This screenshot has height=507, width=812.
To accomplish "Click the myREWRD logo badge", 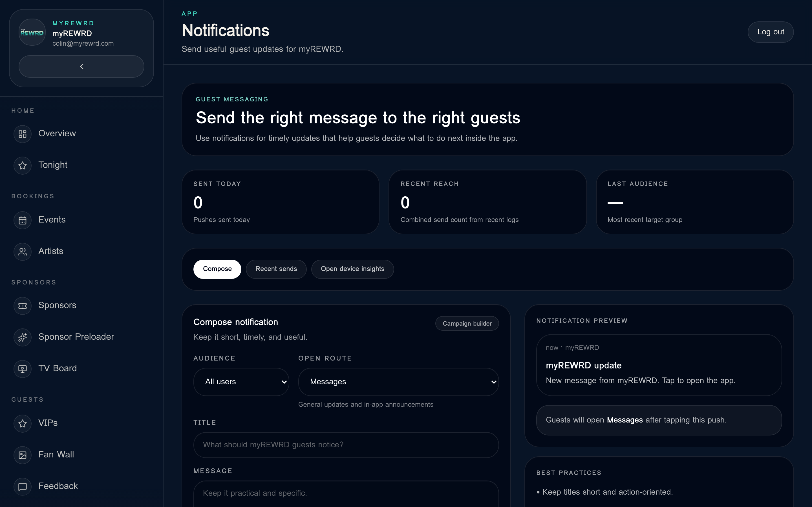I will point(32,32).
